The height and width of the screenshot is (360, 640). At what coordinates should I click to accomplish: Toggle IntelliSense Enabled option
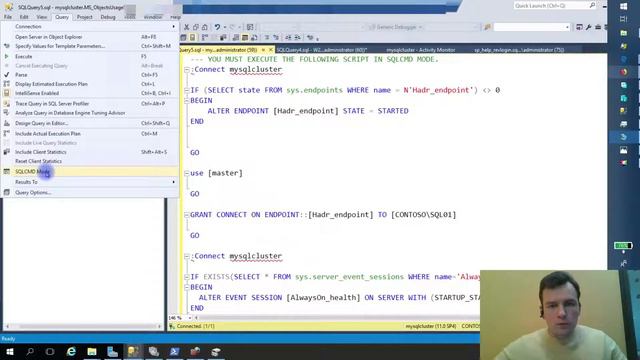(90, 93)
